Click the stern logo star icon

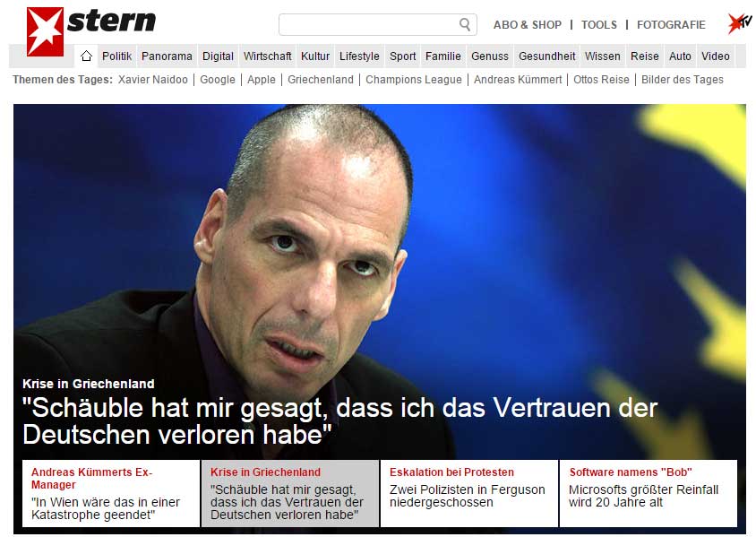click(x=45, y=31)
